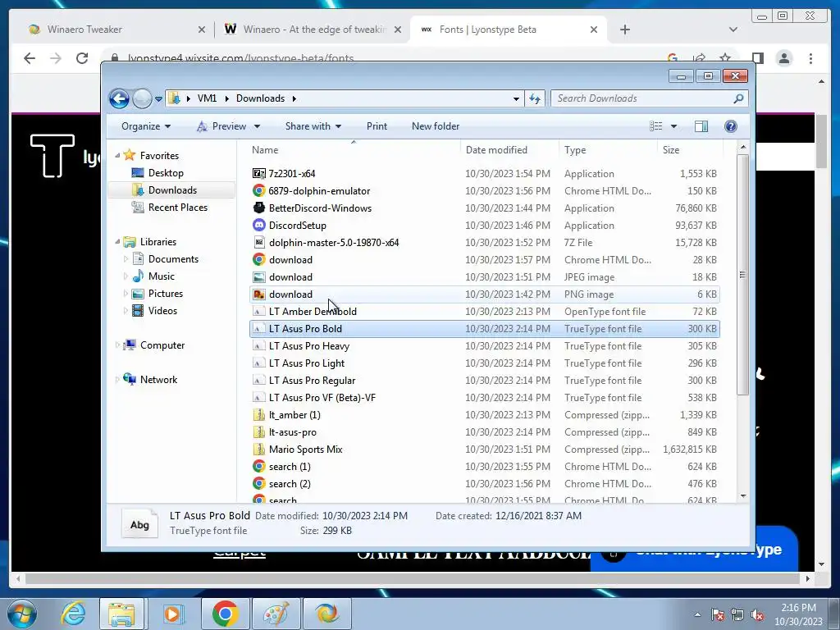The image size is (840, 630).
Task: Open the Share with menu
Action: click(313, 126)
